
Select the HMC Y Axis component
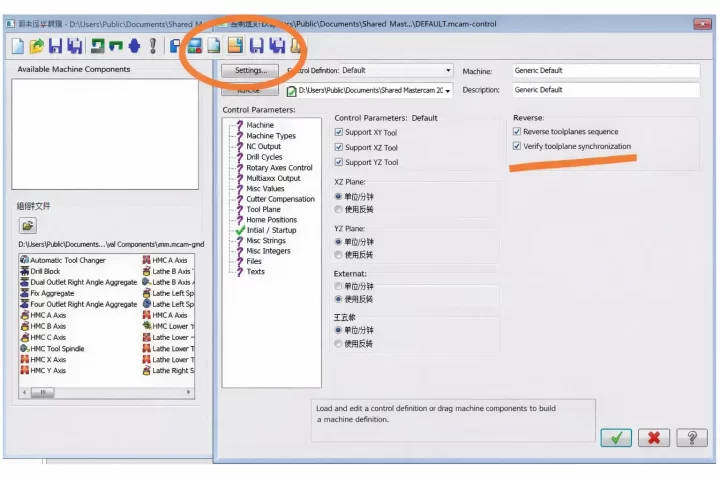pyautogui.click(x=43, y=370)
